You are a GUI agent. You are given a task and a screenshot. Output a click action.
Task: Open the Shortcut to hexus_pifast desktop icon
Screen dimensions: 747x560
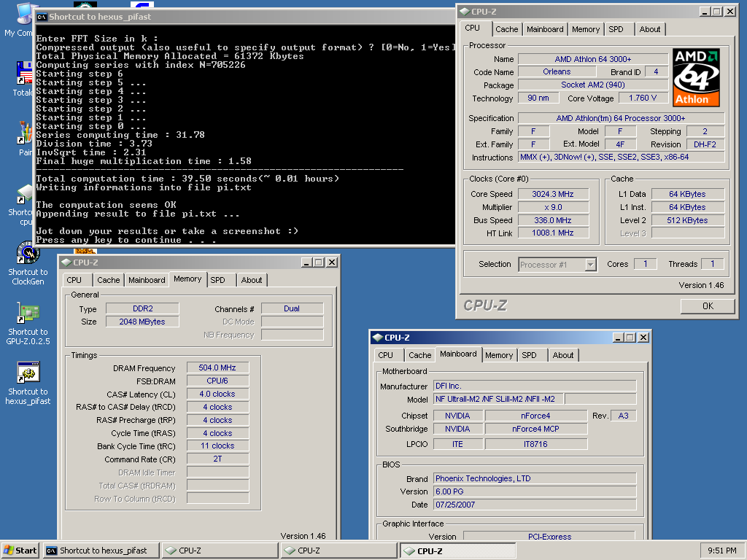28,384
